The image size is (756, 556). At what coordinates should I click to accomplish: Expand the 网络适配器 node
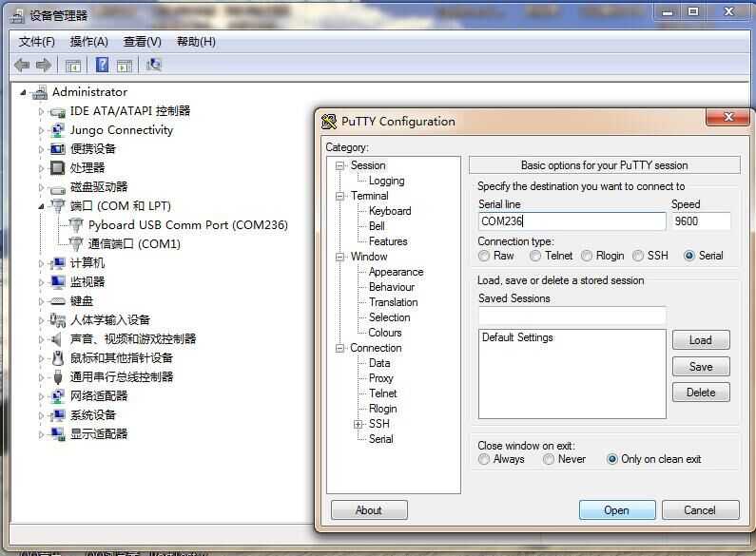click(x=41, y=396)
